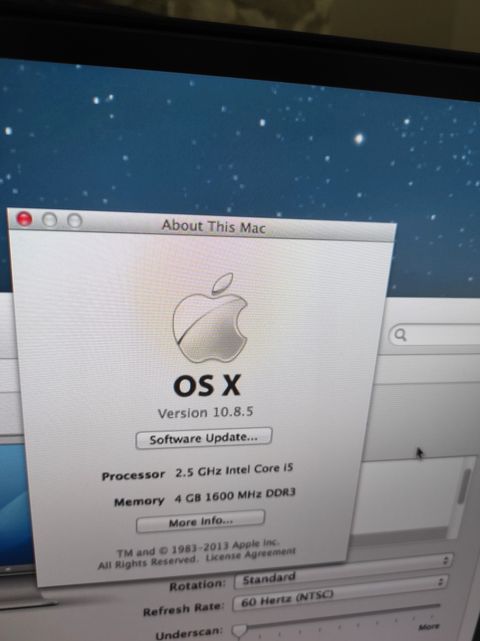
Task: Click the Processor 2.5 GHz Intel Core i5 line
Action: pyautogui.click(x=197, y=472)
